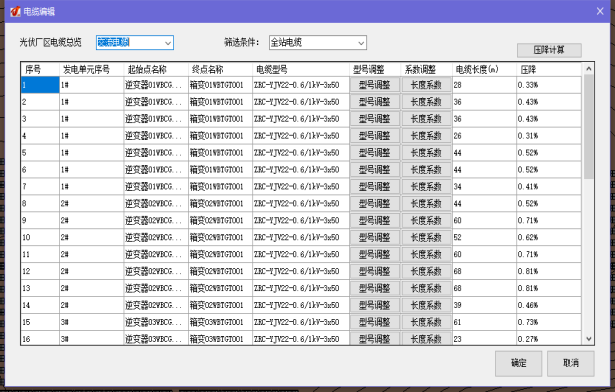Viewport: 615px width, 392px height.
Task: Confirm with the 确定 button
Action: 519,363
